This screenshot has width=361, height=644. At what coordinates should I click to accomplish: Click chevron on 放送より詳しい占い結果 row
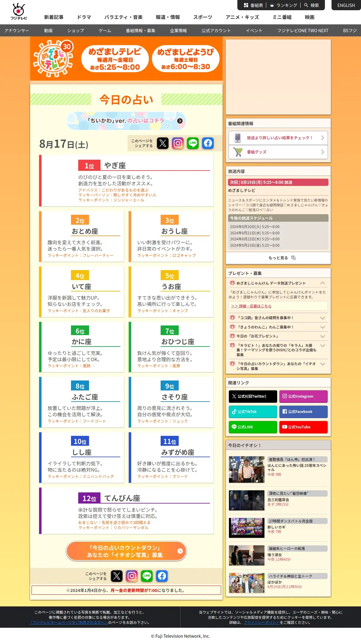pos(322,138)
